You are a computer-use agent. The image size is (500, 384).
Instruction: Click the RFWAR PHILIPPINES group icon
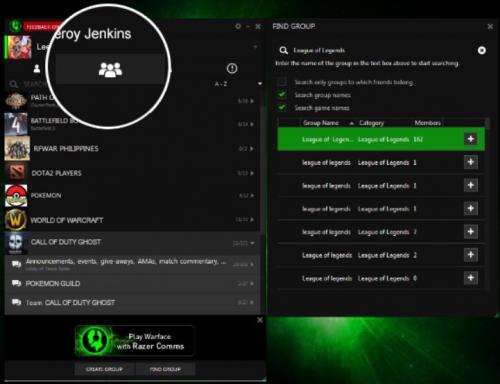[17, 148]
